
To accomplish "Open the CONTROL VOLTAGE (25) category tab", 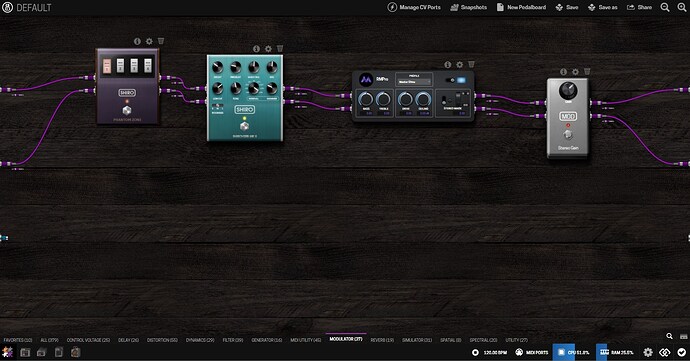I will pyautogui.click(x=88, y=340).
